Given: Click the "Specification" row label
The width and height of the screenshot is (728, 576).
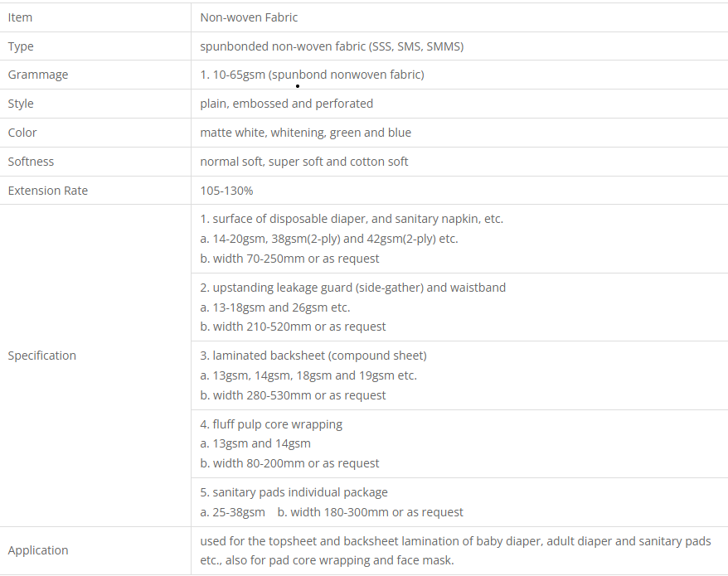Looking at the screenshot, I should 41,356.
